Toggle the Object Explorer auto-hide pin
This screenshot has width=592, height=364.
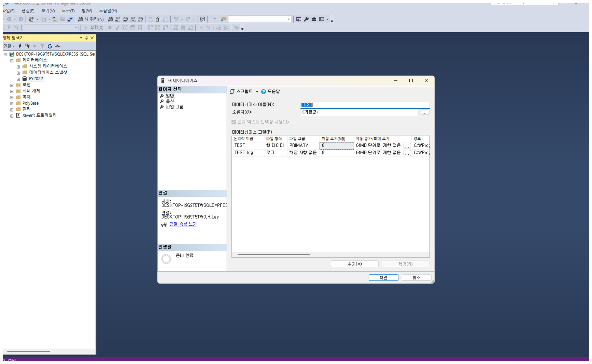click(x=87, y=38)
